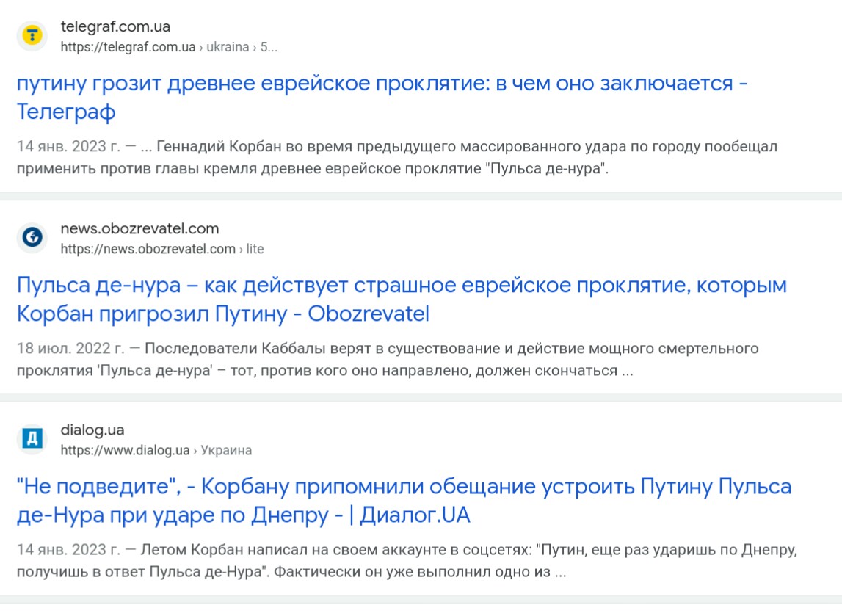Click the Telegraf snippet mentioning Геннадий Корбан
This screenshot has height=616, width=842.
click(x=397, y=157)
